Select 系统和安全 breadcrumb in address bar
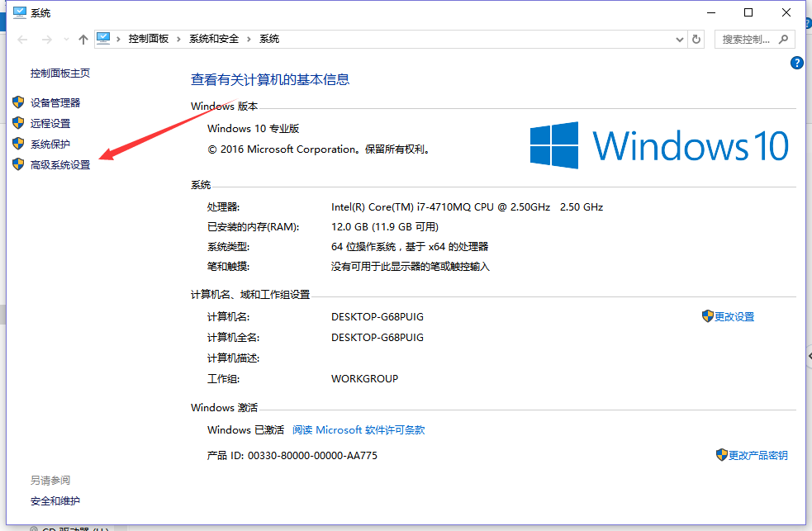 tap(214, 39)
